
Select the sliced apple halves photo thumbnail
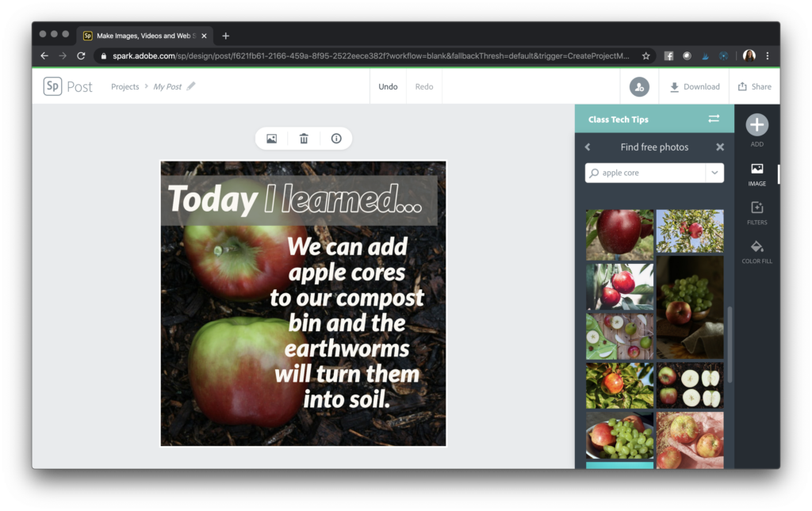689,386
